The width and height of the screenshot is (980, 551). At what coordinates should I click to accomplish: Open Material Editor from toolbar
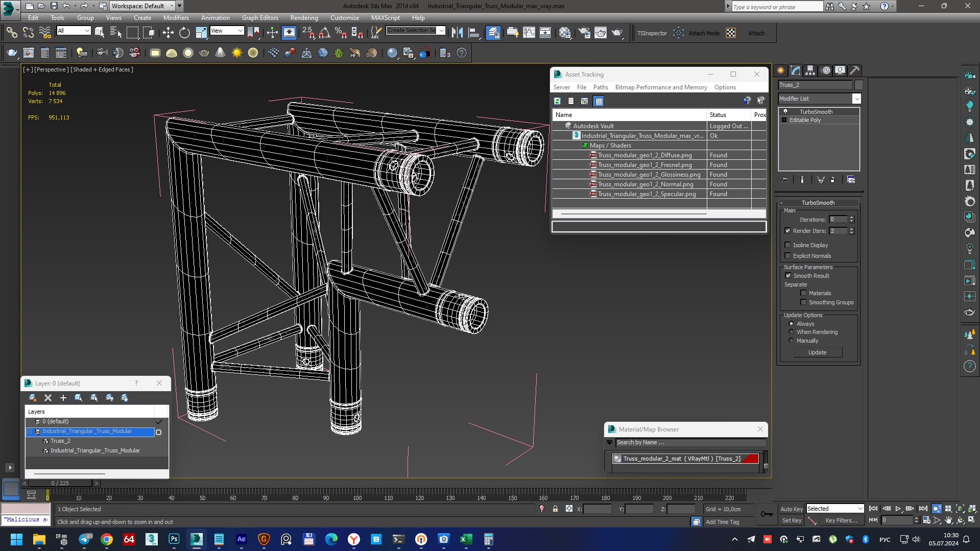564,33
